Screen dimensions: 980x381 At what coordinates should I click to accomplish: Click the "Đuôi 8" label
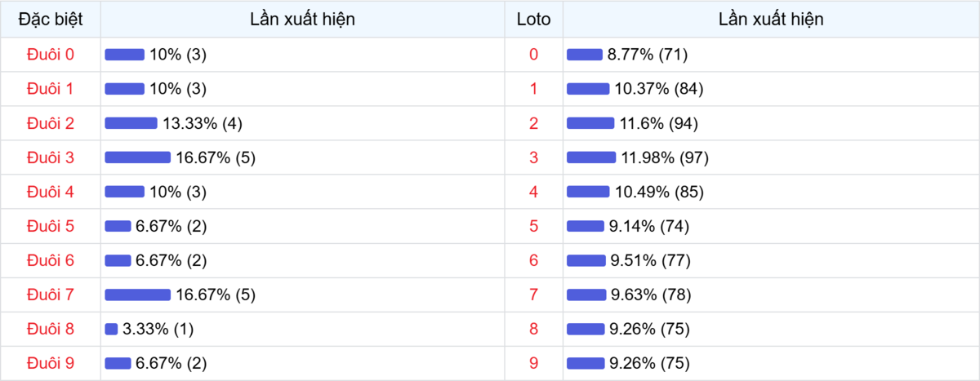51,329
